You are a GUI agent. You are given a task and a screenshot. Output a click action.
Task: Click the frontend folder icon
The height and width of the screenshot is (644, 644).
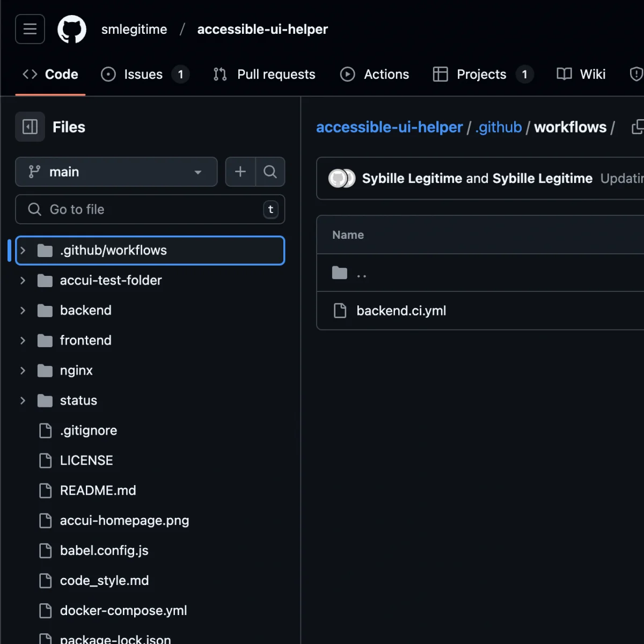pos(45,341)
